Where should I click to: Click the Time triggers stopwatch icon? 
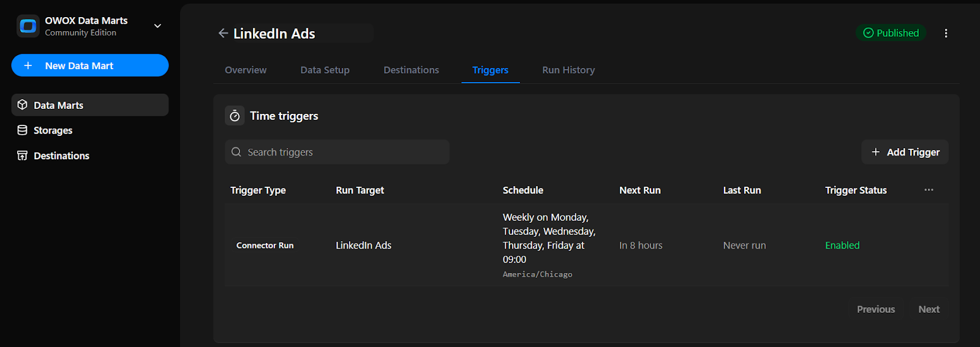(x=235, y=116)
